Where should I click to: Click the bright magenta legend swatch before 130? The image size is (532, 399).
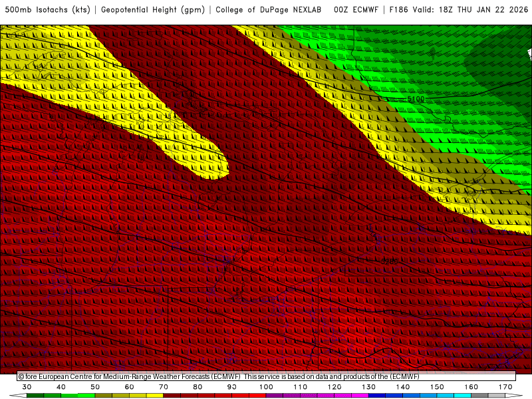pos(360,395)
